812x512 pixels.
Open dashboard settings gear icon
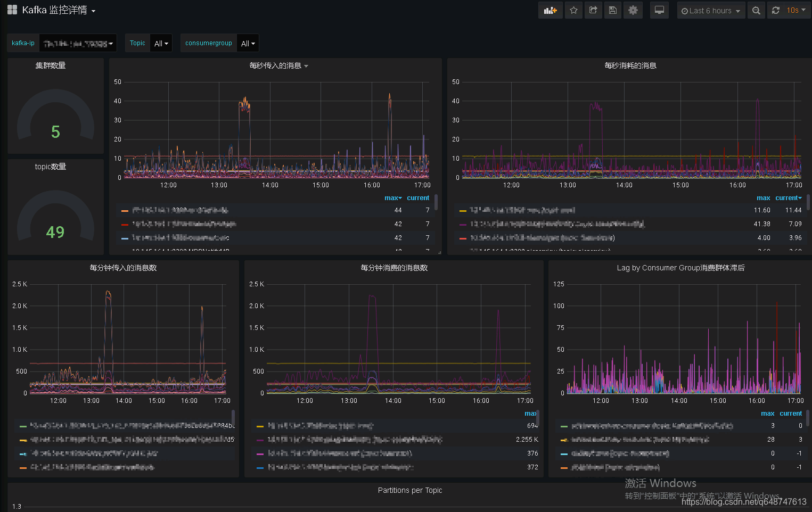(633, 10)
